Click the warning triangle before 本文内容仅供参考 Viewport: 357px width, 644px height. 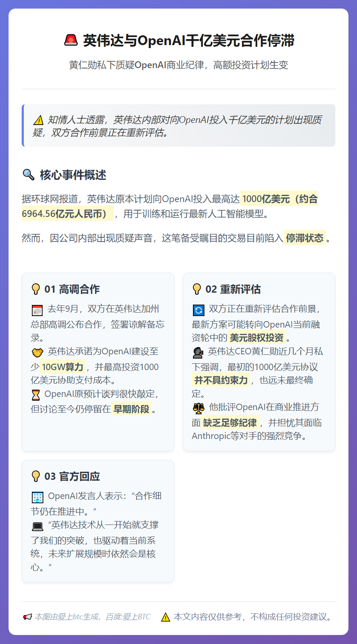(166, 617)
